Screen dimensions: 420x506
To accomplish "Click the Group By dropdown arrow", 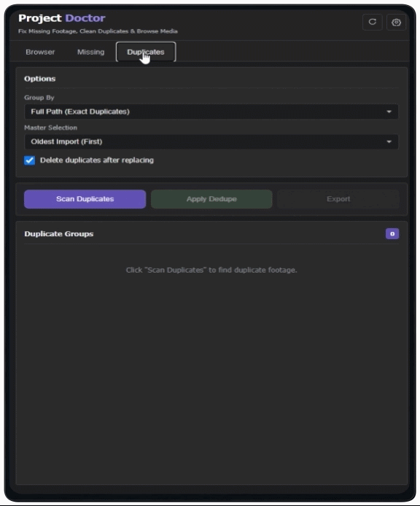I will 389,112.
